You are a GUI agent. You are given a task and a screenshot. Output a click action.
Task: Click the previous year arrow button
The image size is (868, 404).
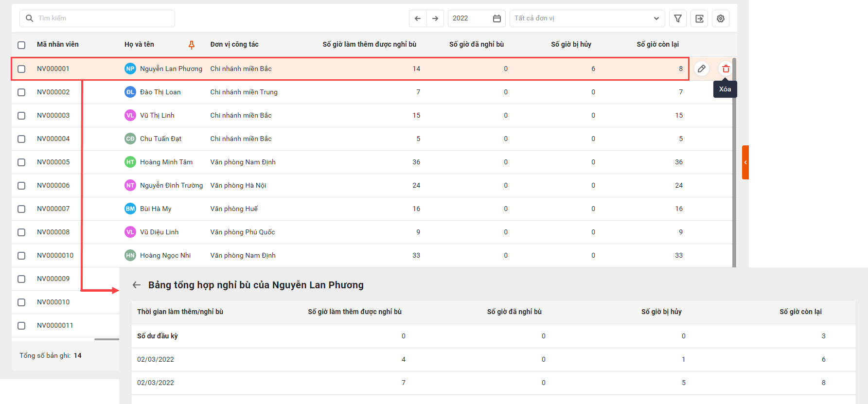tap(418, 18)
